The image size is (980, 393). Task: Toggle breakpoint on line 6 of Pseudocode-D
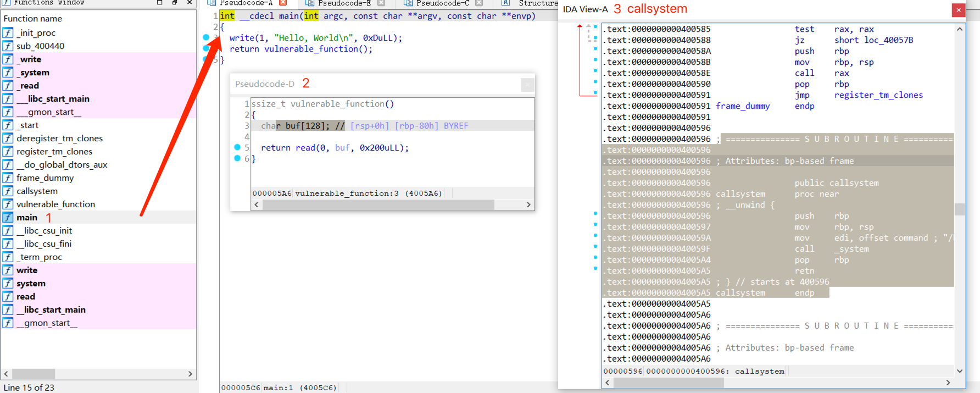pos(237,158)
